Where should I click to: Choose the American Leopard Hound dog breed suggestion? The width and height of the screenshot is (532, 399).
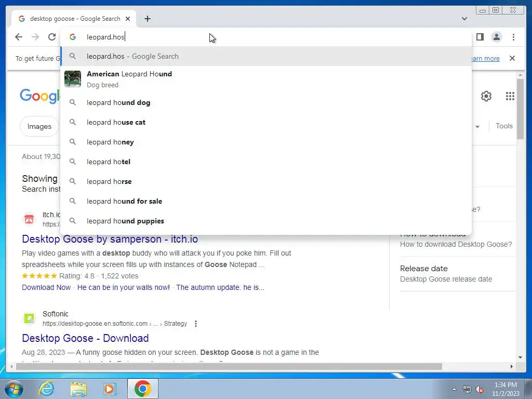266,79
